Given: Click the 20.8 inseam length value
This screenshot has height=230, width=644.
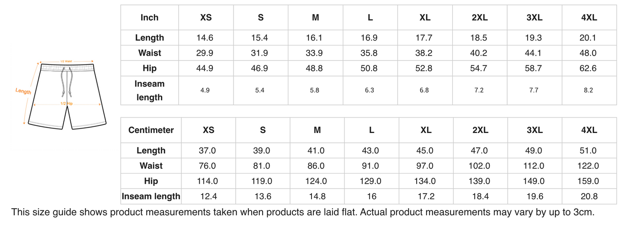Looking at the screenshot, I should tap(589, 196).
